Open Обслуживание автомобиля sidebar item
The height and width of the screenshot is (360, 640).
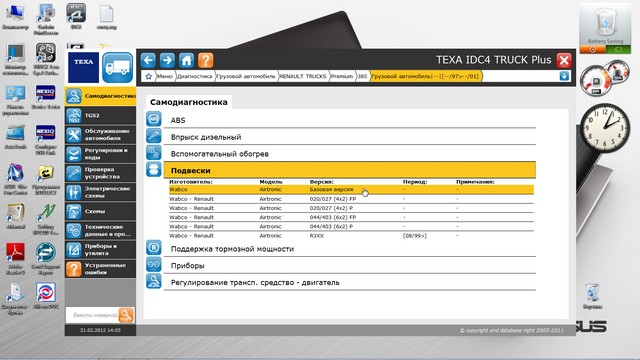pyautogui.click(x=100, y=135)
